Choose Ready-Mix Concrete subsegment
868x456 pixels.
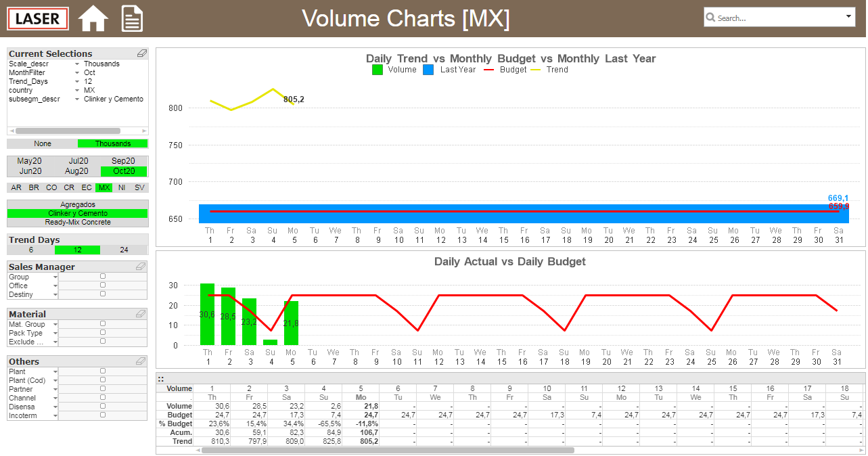coord(78,222)
